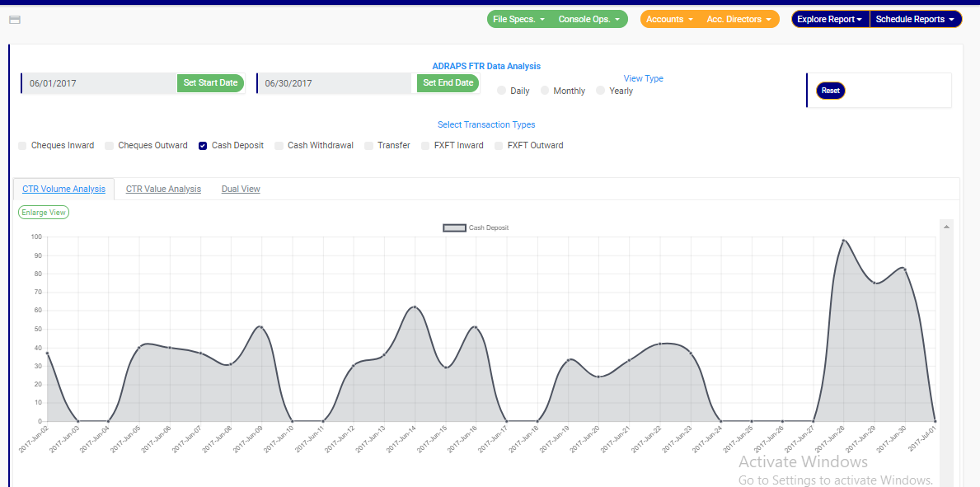The width and height of the screenshot is (980, 487).
Task: Switch to CTR Value Analysis tab
Action: tap(163, 189)
